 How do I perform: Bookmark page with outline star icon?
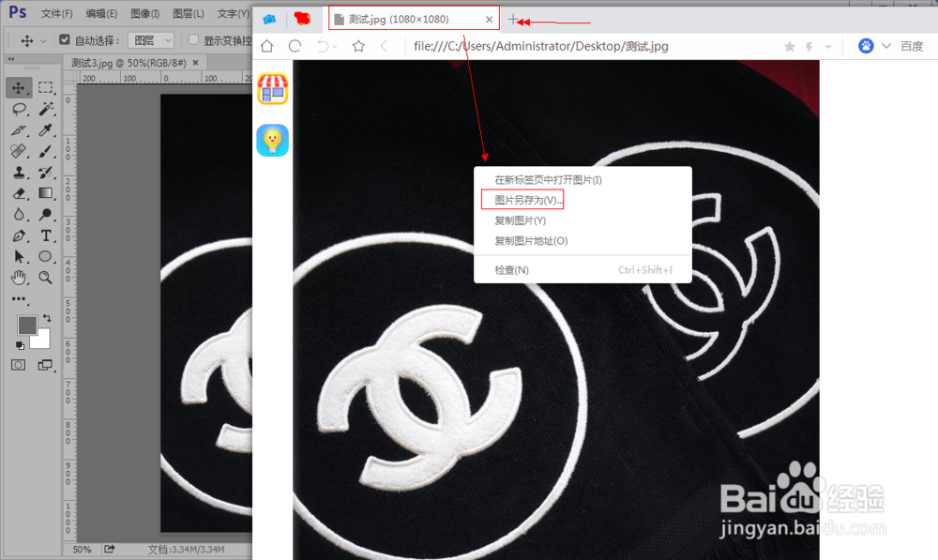[358, 46]
